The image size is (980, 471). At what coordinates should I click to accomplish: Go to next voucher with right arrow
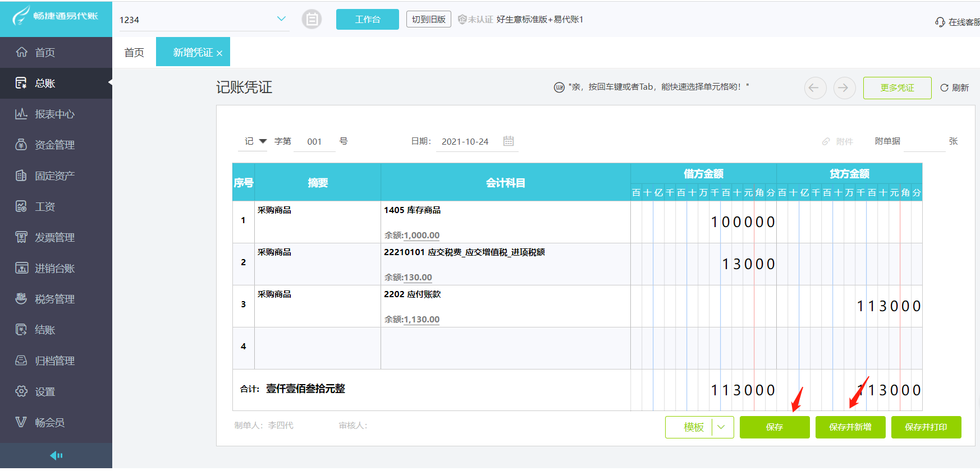click(x=844, y=88)
